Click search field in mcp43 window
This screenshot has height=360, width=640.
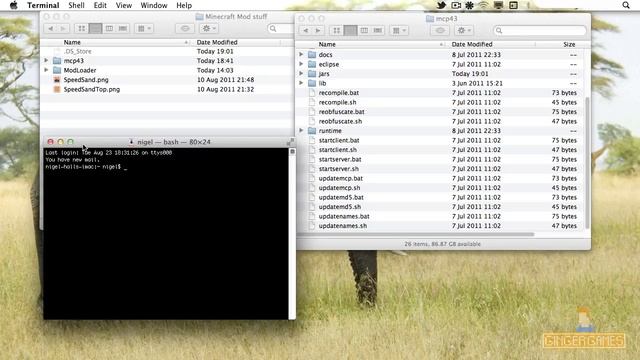coord(540,30)
